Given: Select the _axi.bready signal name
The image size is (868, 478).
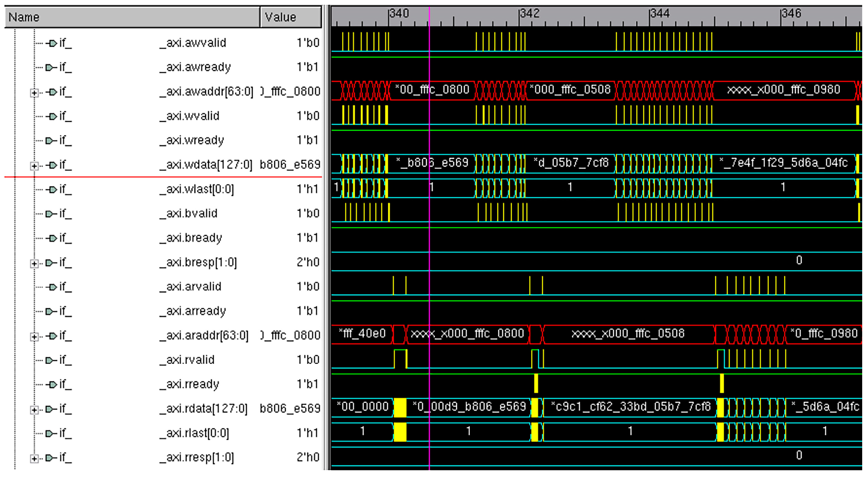Looking at the screenshot, I should coord(191,238).
